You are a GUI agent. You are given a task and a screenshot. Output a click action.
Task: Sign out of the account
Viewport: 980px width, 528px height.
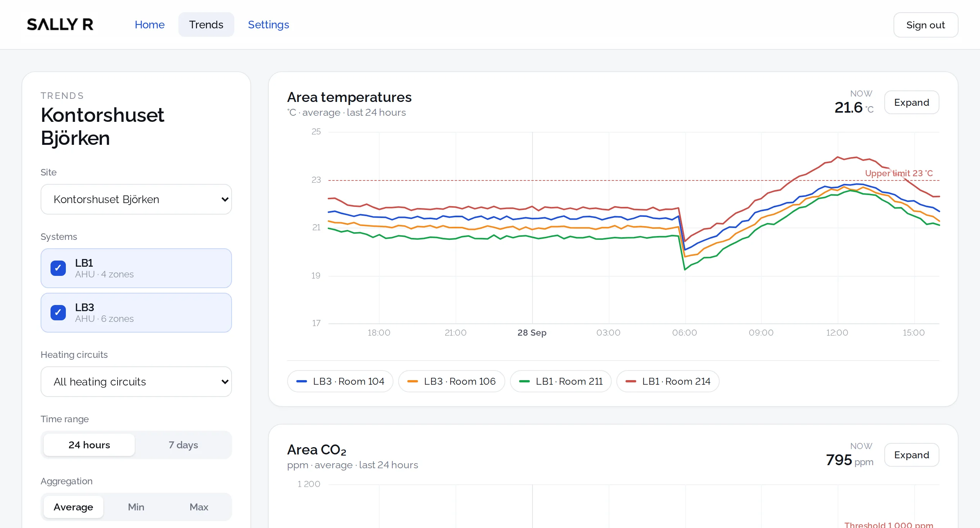pos(925,25)
